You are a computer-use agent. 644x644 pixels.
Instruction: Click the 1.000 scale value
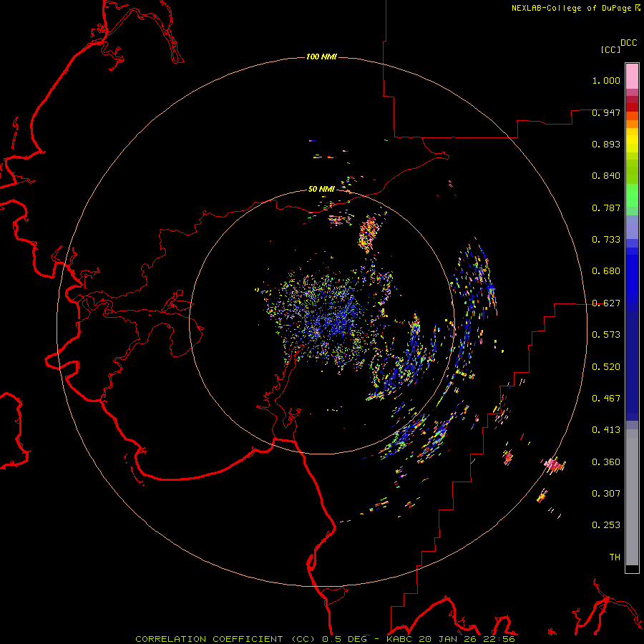pos(606,80)
